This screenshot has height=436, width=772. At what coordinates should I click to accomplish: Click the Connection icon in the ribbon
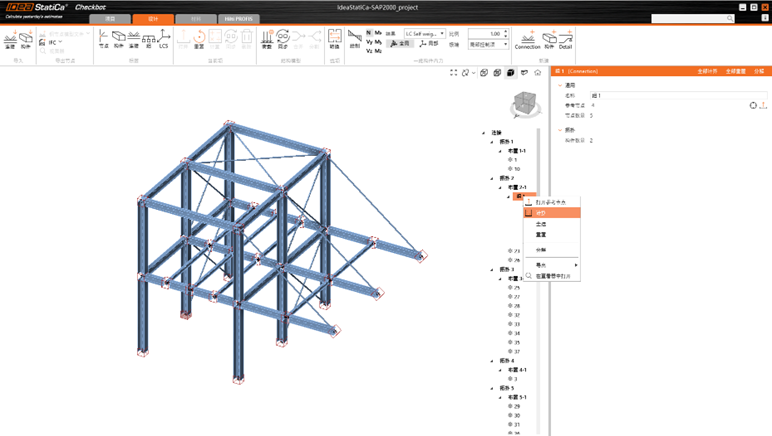[527, 39]
